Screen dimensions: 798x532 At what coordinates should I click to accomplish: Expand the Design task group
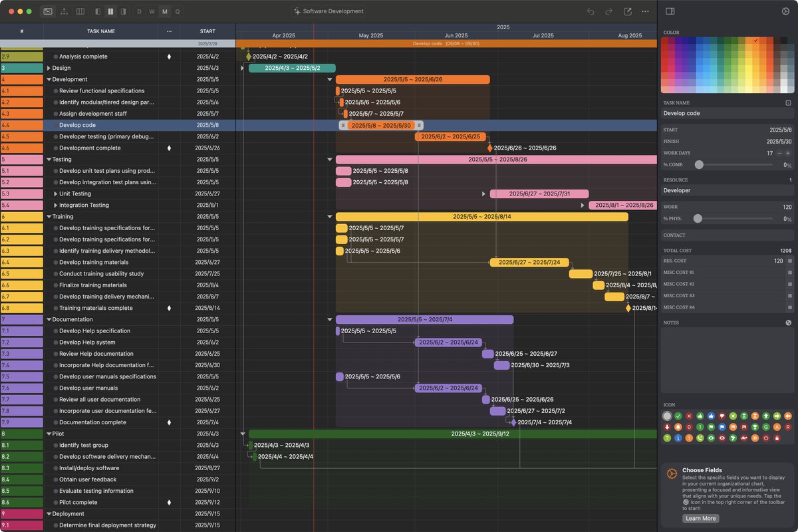(x=49, y=68)
